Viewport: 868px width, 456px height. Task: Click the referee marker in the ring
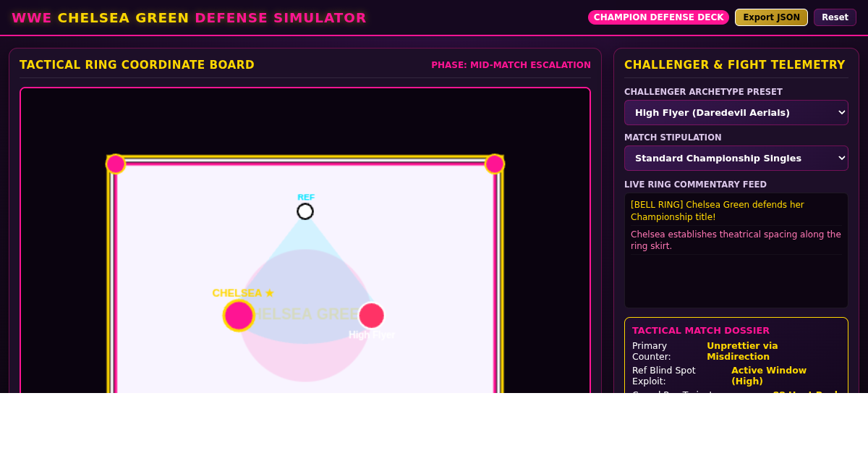point(305,211)
